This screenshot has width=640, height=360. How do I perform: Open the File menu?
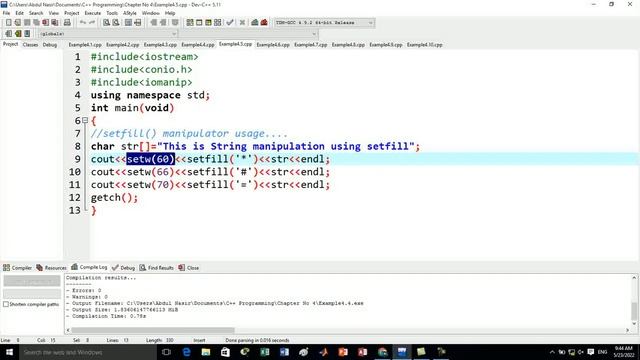(x=7, y=13)
